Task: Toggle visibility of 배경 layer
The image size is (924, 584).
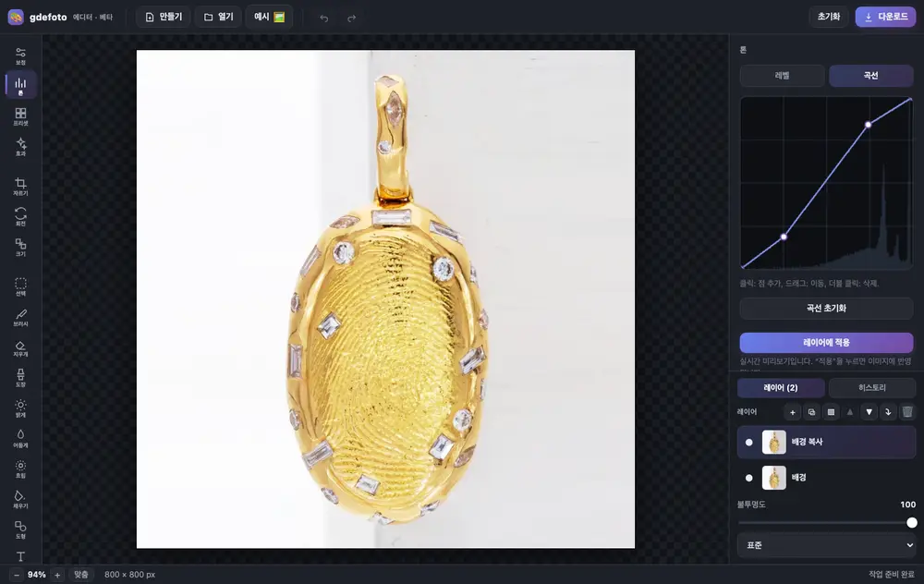Action: [x=749, y=478]
